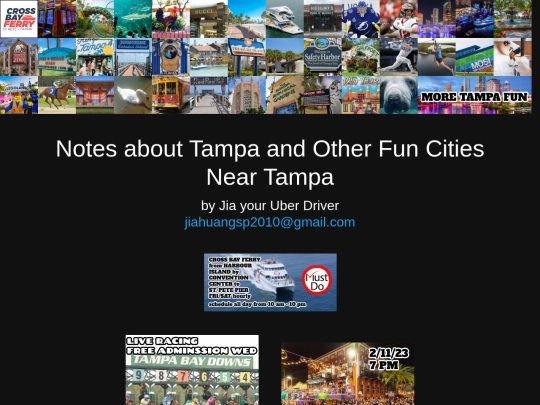
Task: Open the 2/11/23 7 PM night parade image
Action: point(347,374)
